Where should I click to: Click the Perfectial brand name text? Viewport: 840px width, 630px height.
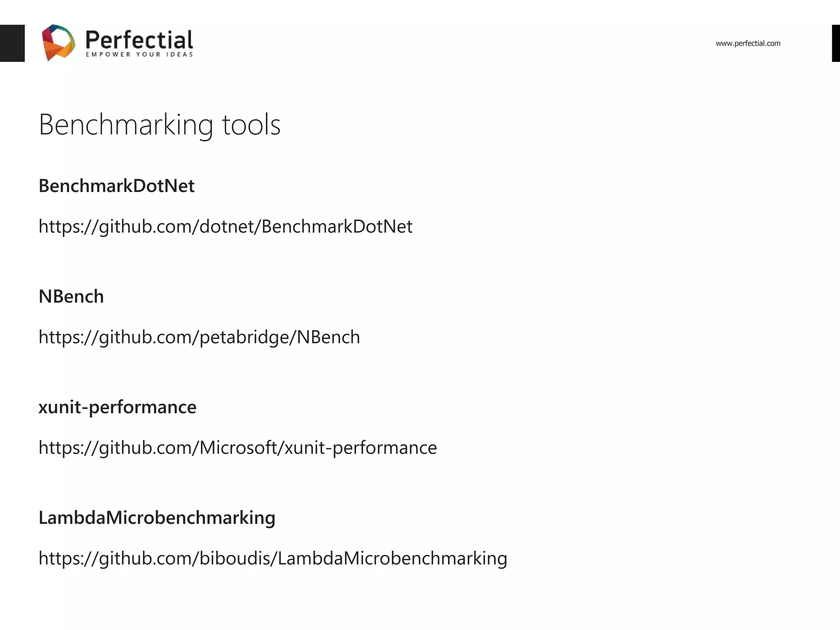139,40
